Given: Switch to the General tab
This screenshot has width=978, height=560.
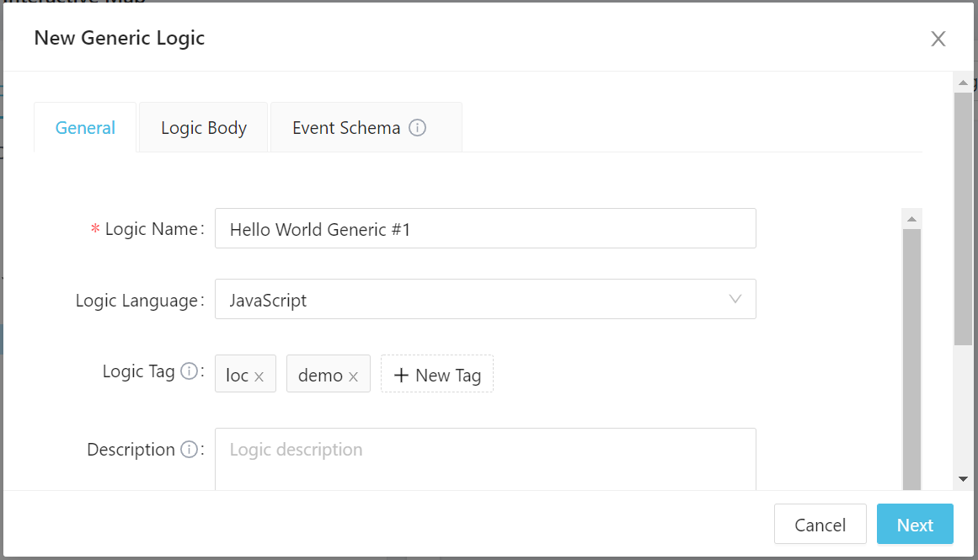Looking at the screenshot, I should coord(85,128).
